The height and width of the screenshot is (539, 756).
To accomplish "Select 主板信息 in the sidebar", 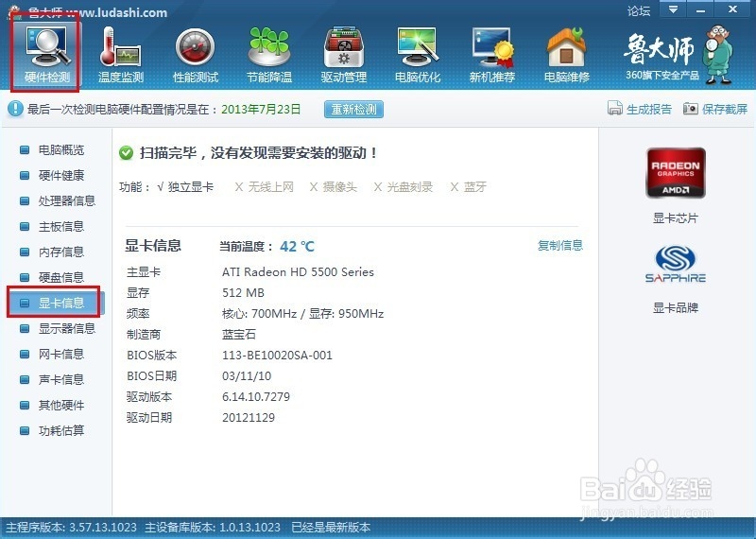I will 61,226.
